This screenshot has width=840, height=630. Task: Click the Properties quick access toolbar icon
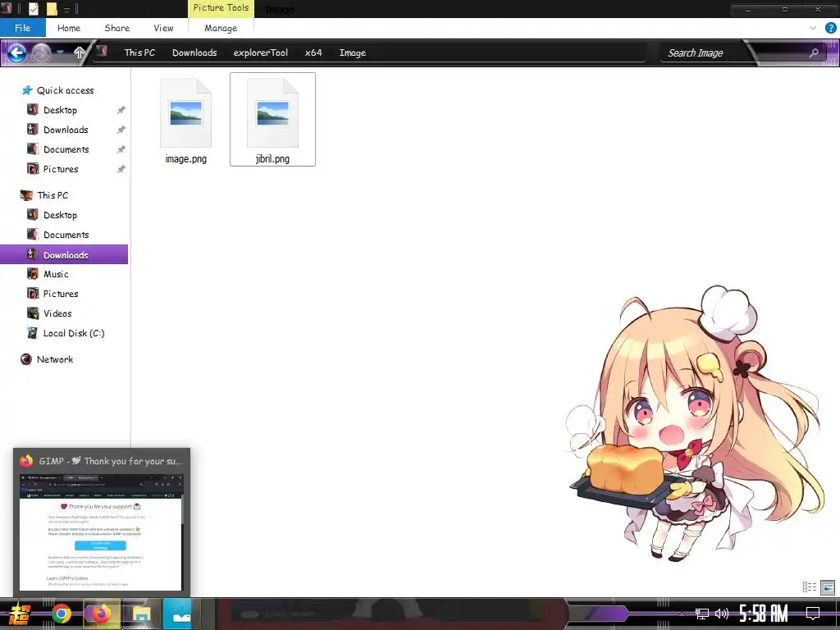coord(33,9)
